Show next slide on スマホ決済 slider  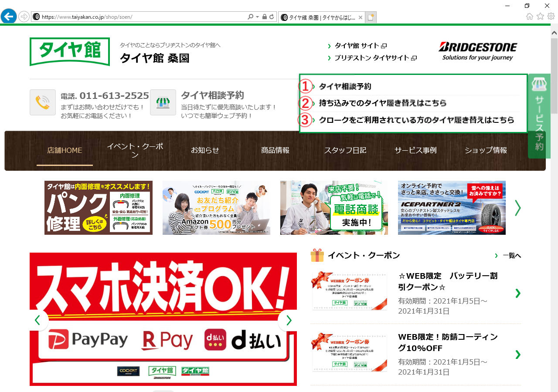coord(289,320)
